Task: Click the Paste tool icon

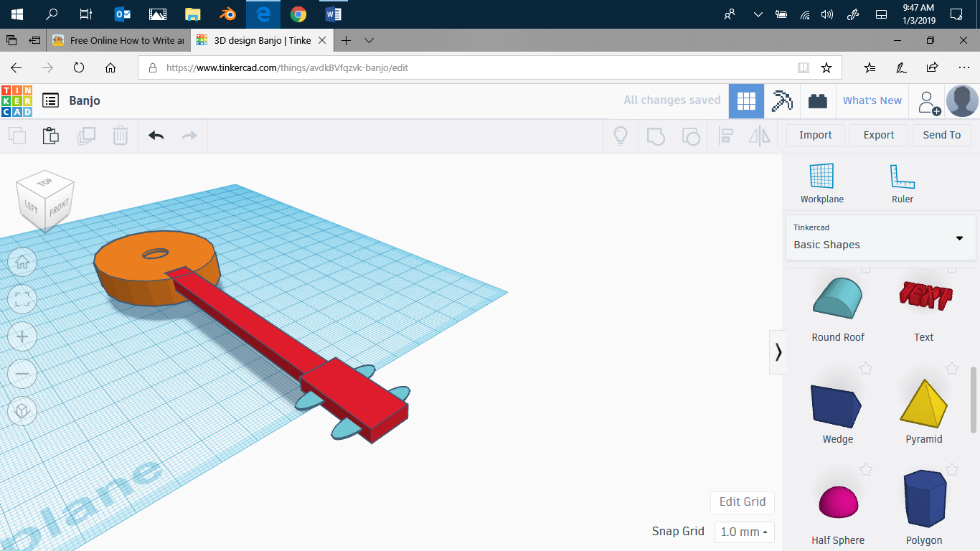Action: [x=50, y=135]
